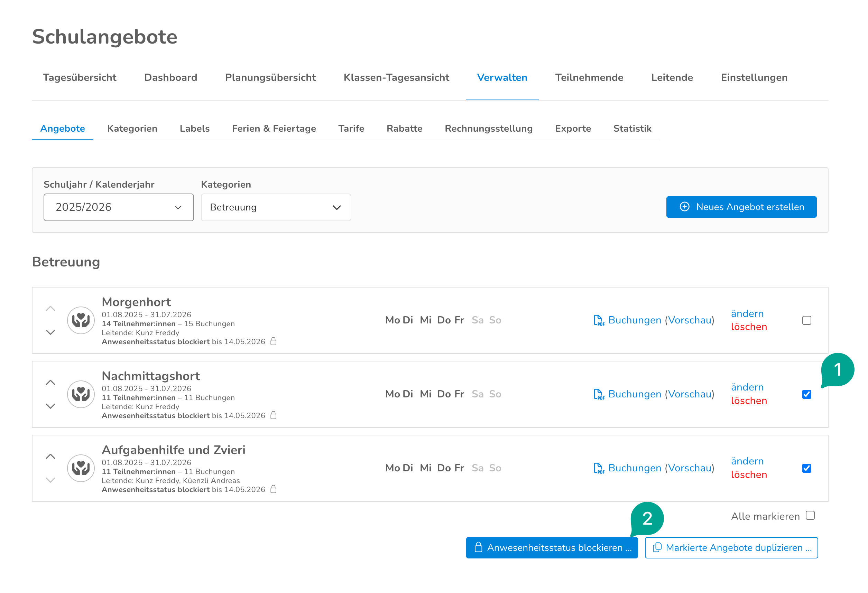Click Nachmittagshort PDF bookings icon

[x=599, y=394]
